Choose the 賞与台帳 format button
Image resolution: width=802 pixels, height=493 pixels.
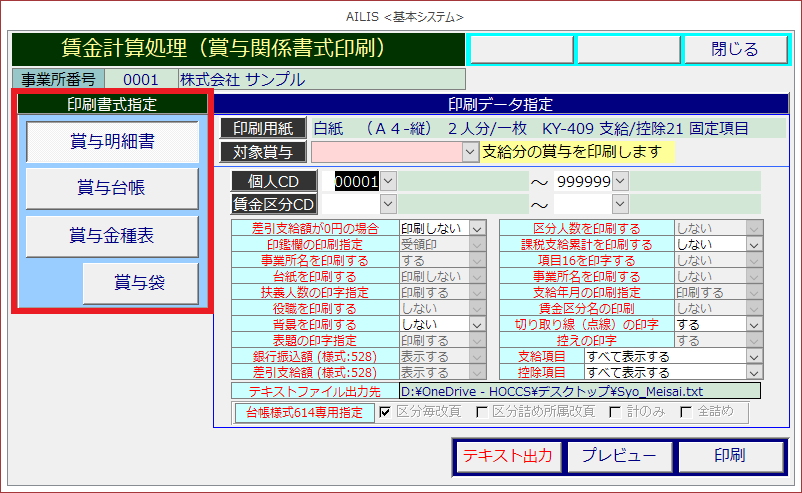coord(111,188)
